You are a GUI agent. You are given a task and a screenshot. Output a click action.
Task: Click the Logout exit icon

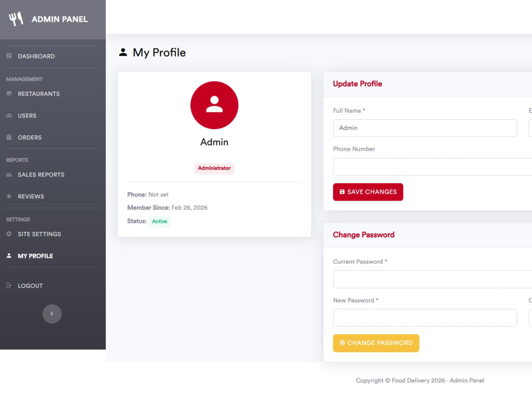(9, 286)
